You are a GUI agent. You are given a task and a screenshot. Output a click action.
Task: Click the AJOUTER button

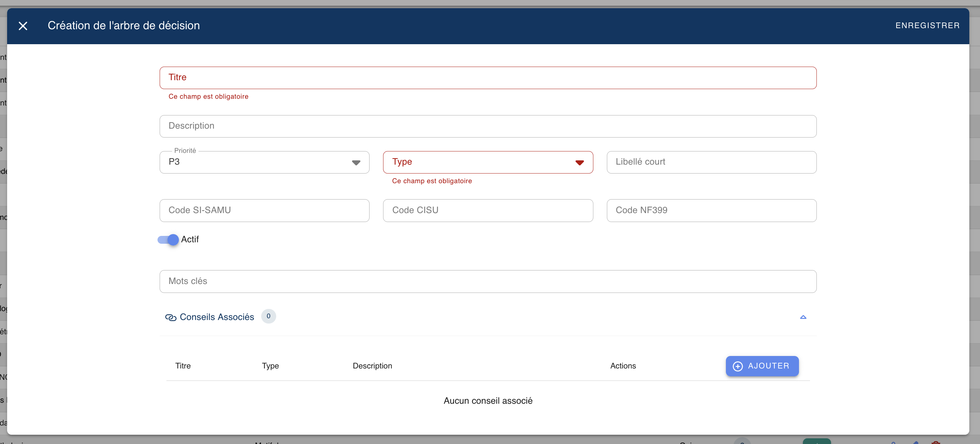(x=762, y=366)
